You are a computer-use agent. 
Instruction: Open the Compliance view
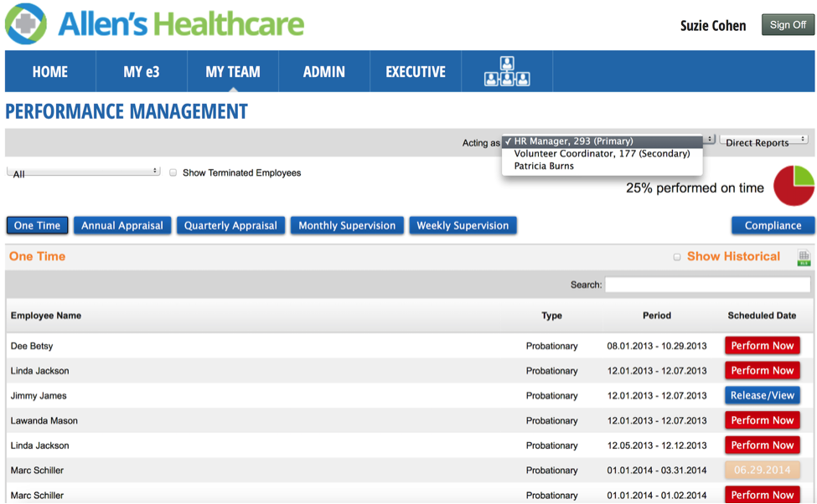click(x=771, y=225)
